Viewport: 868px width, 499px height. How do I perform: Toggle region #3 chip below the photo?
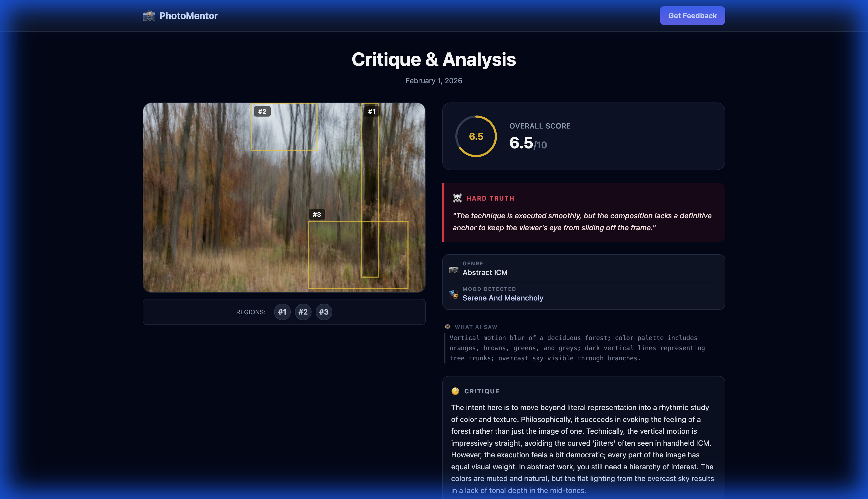coord(324,312)
